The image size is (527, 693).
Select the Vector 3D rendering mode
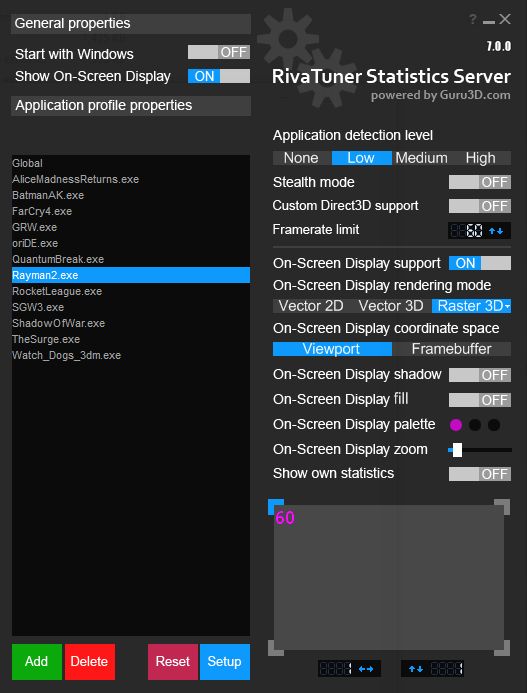pyautogui.click(x=391, y=306)
